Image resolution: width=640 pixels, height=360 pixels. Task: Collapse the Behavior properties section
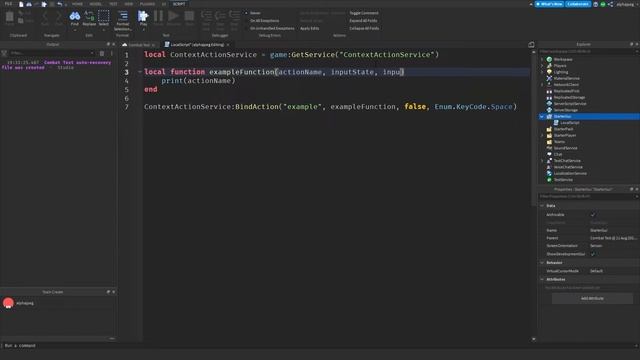tap(542, 263)
